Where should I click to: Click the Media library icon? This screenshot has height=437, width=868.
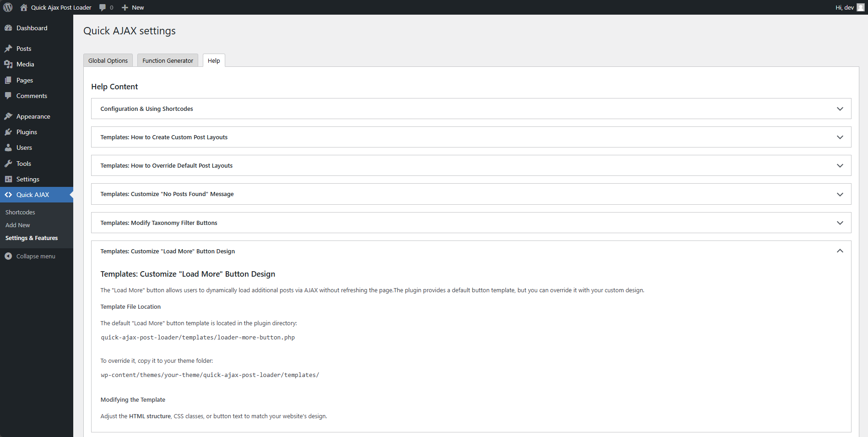tap(8, 64)
